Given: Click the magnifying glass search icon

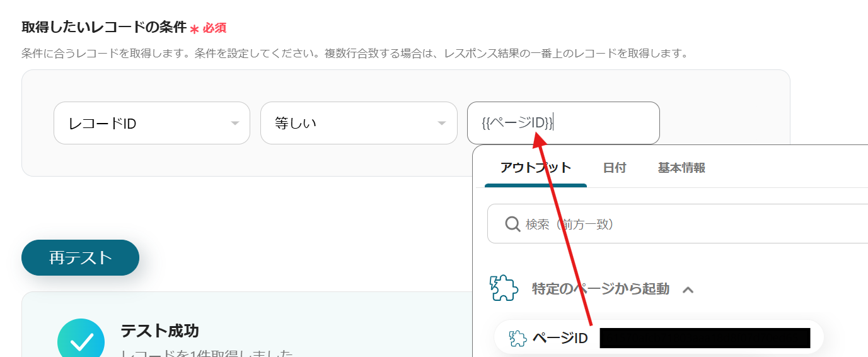Looking at the screenshot, I should coord(513,224).
